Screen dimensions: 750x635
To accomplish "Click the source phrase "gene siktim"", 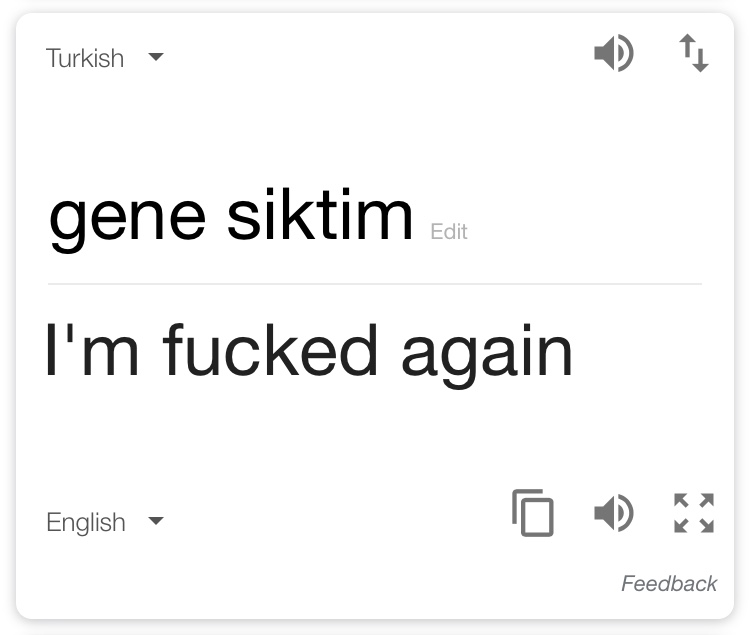I will coord(231,219).
